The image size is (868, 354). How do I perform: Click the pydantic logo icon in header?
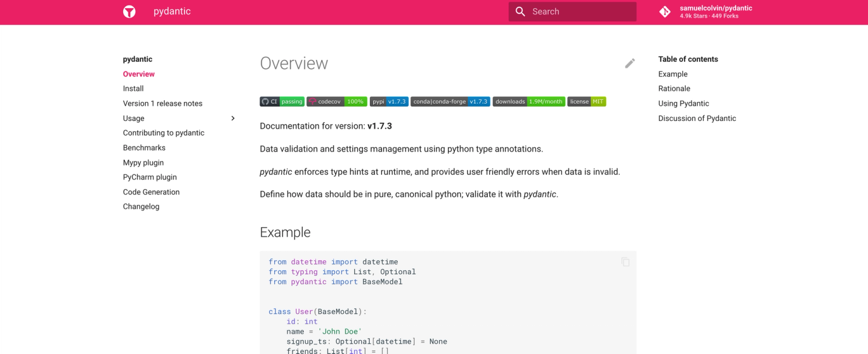coord(130,12)
